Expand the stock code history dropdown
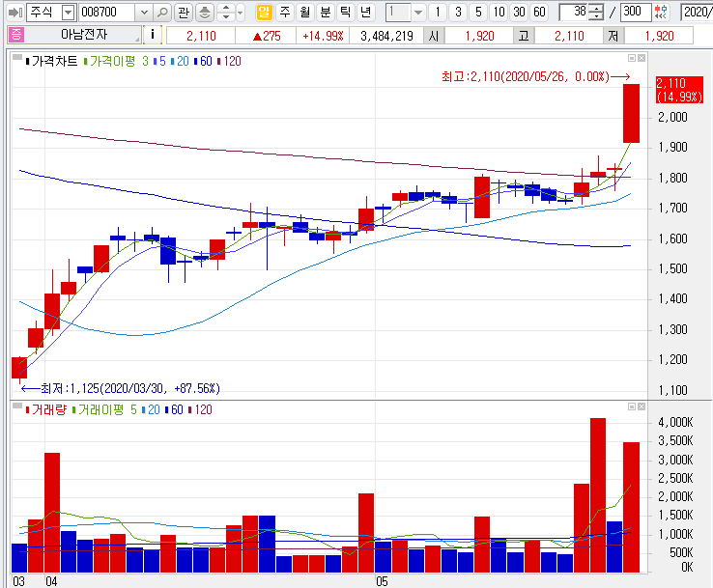Screen dimensions: 713x588 point(144,13)
